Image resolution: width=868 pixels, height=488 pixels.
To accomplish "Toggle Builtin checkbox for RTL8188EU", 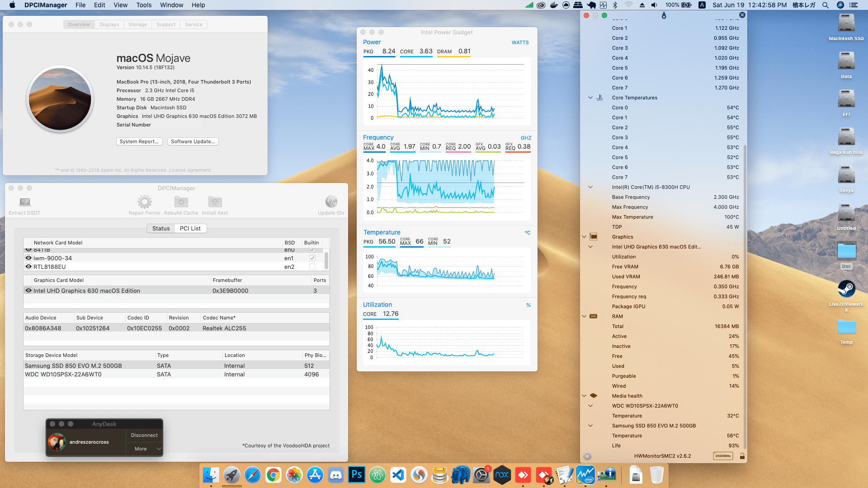I will [x=312, y=267].
